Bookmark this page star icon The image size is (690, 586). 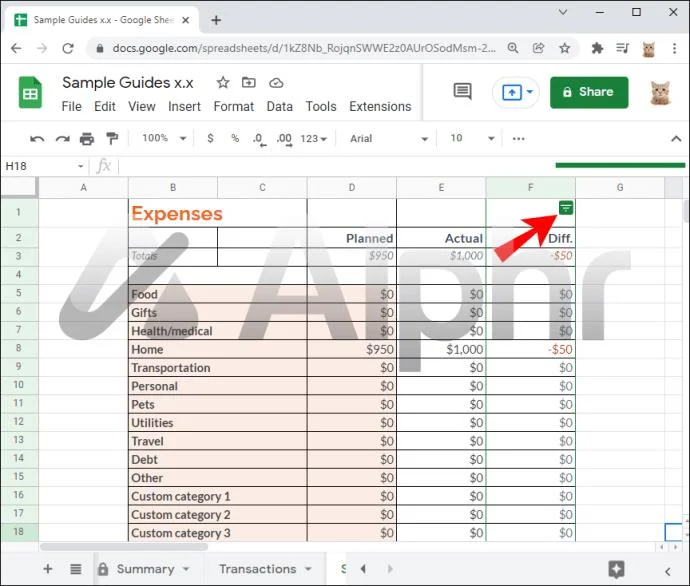(565, 48)
